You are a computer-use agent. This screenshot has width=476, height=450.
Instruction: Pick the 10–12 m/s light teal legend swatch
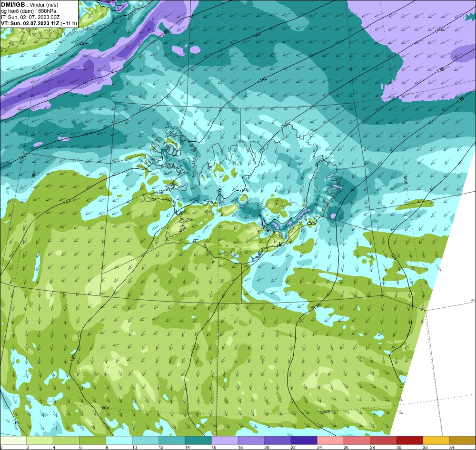(x=145, y=440)
